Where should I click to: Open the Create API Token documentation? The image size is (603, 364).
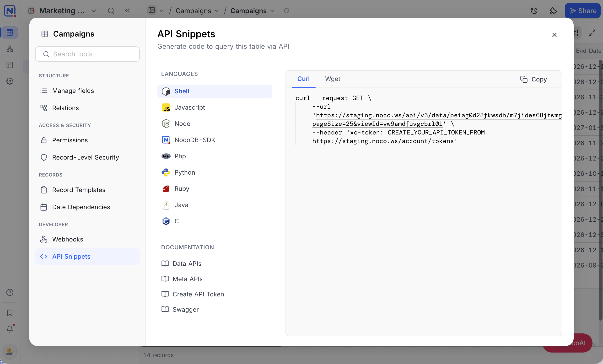[x=193, y=294]
